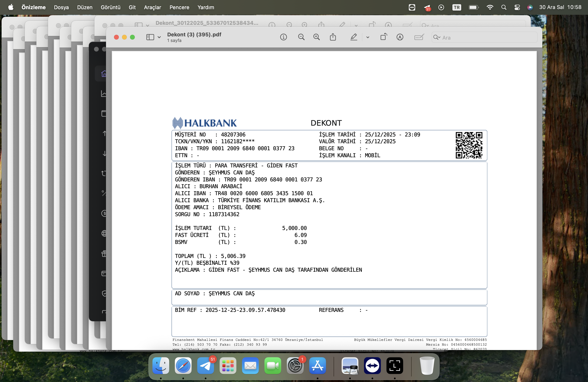Click the FAST ÜCRETİ 6.09 value
The image size is (588, 382).
(300, 235)
